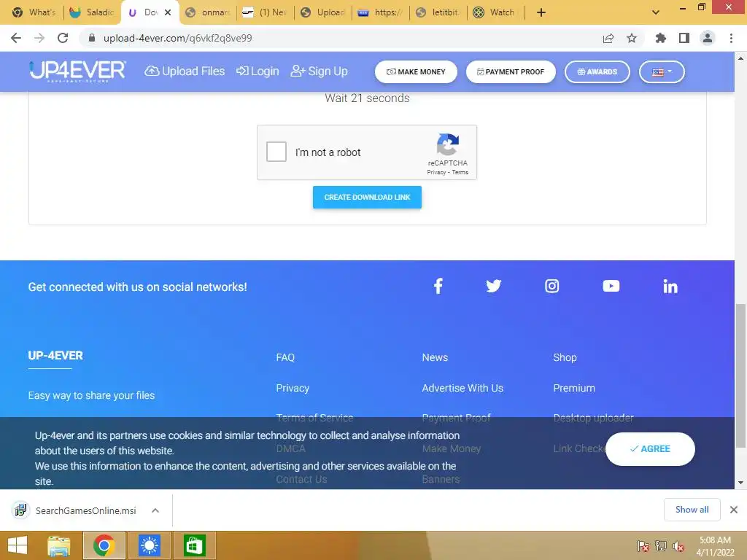This screenshot has width=747, height=560.
Task: Go to Sign Up
Action: (320, 71)
